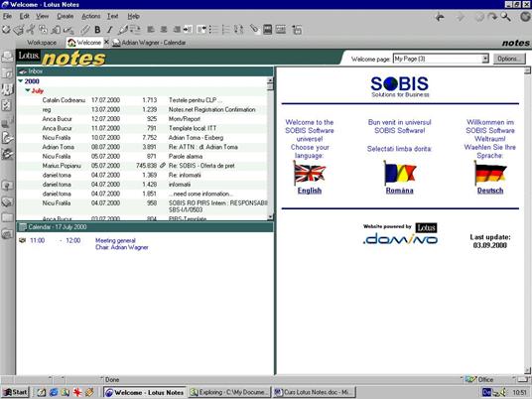
Task: Open the Catalin Codreanu message row
Action: (143, 100)
